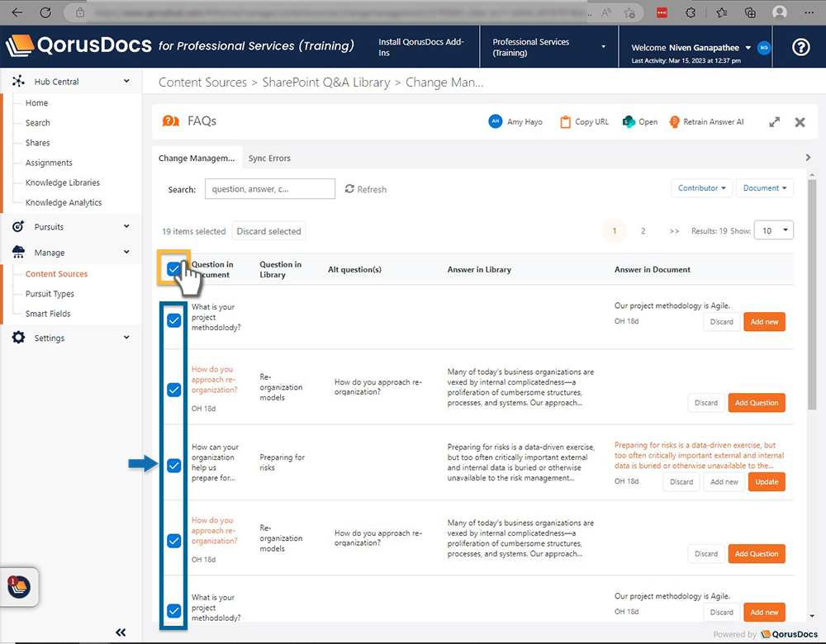
Task: Jump to last page with the >> button
Action: point(674,230)
